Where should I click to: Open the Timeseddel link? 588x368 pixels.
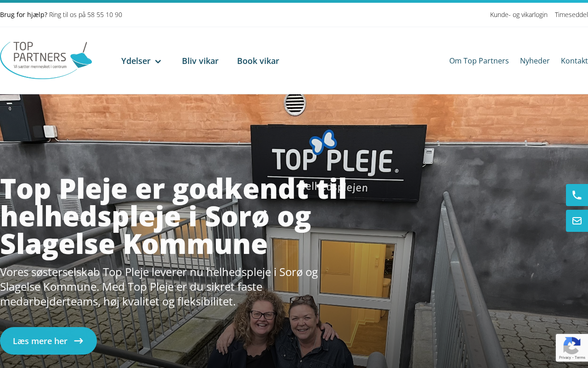coord(571,15)
